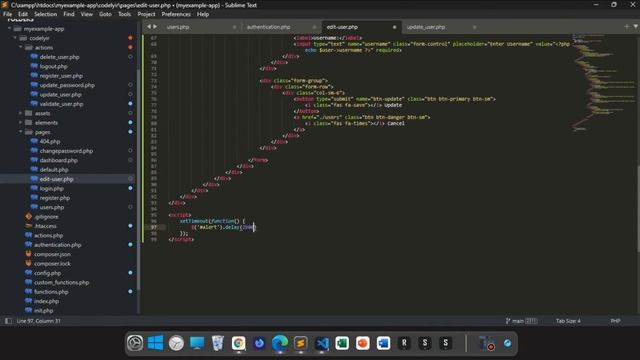Open index.php in sidebar

pos(46,301)
